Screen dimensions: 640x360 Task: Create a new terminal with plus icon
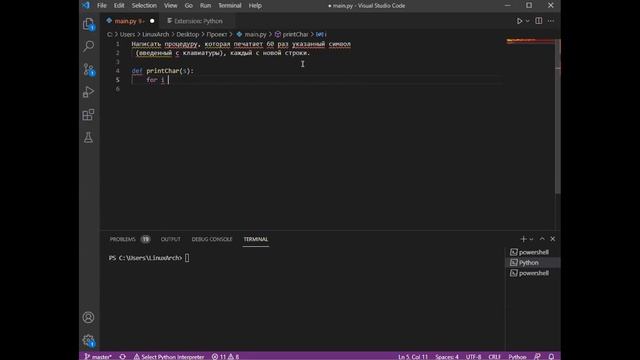523,239
